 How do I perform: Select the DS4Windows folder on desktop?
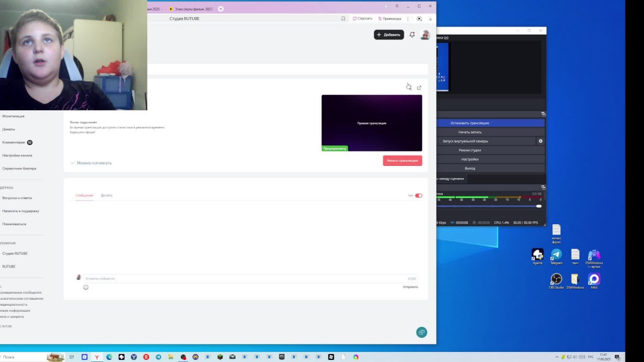coord(575,281)
